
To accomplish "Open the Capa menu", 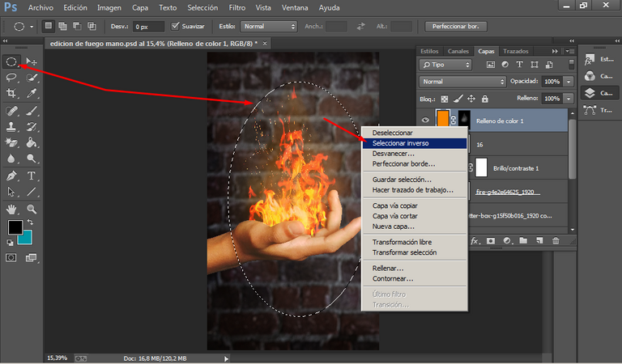I will click(x=140, y=7).
